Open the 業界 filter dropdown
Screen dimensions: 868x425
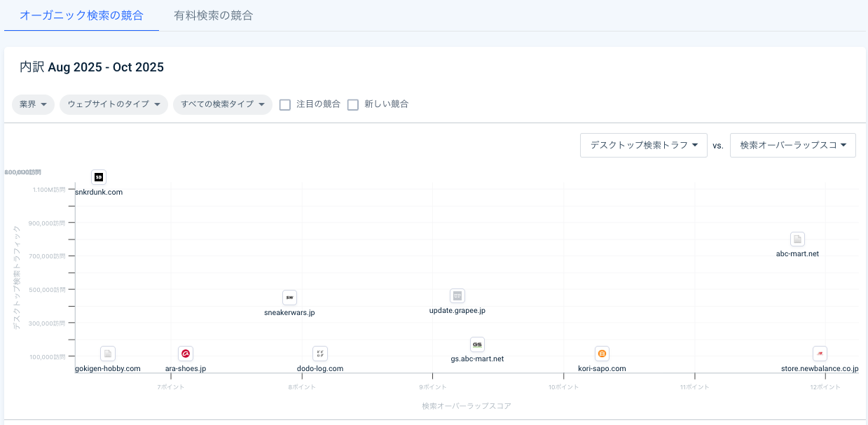[x=33, y=104]
